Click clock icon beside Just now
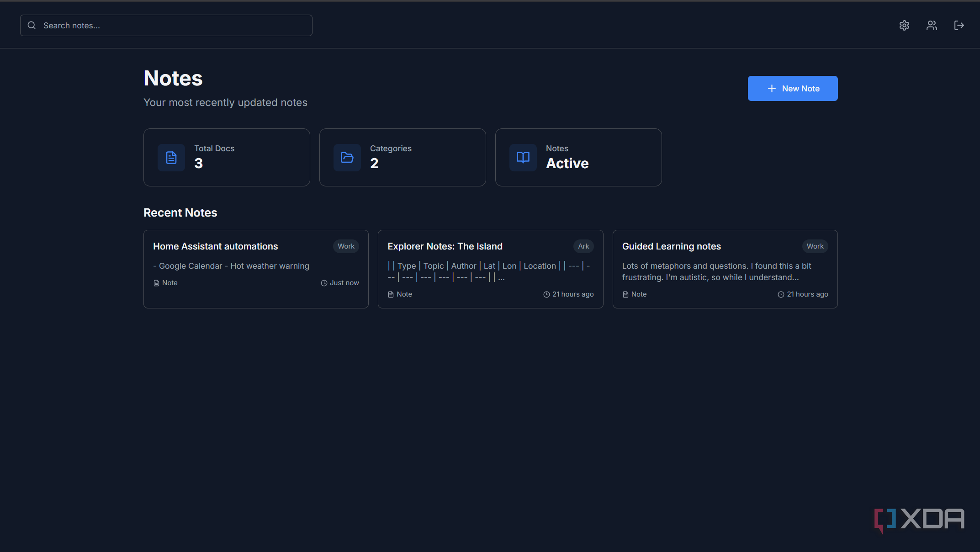Image resolution: width=980 pixels, height=552 pixels. click(x=324, y=283)
